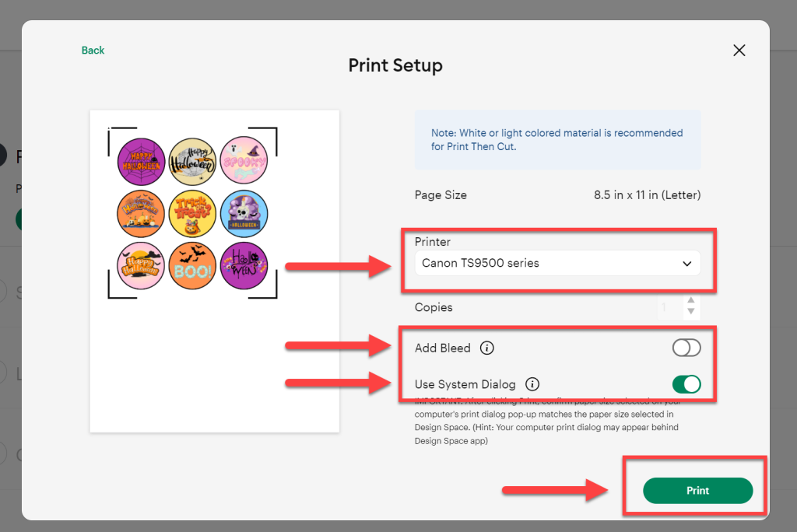Click the blue skull Halloween sticker
This screenshot has height=532, width=797.
(244, 214)
